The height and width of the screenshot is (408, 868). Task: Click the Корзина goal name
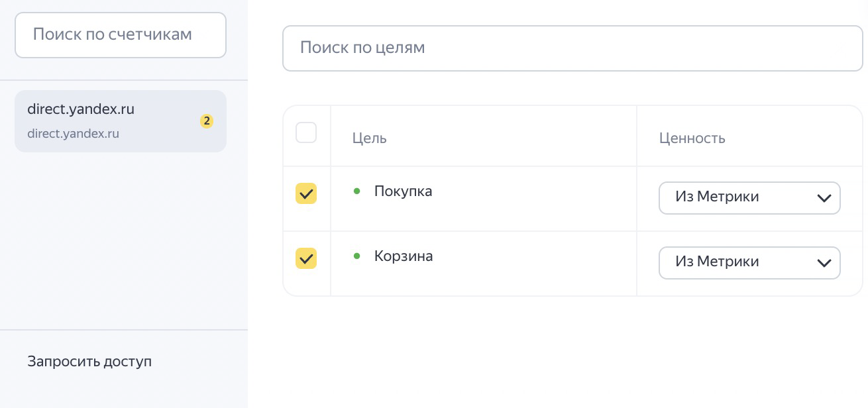click(404, 256)
